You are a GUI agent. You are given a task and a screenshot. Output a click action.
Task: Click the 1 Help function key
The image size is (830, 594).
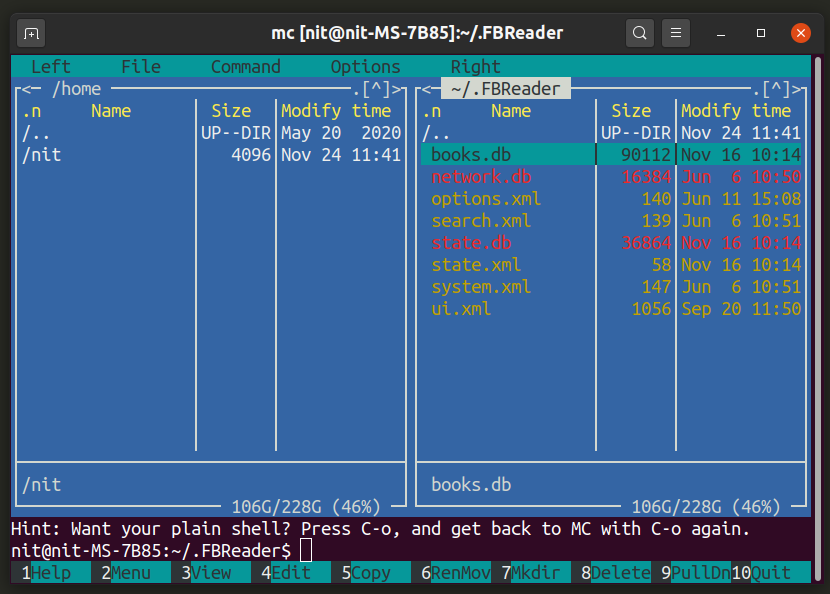51,573
